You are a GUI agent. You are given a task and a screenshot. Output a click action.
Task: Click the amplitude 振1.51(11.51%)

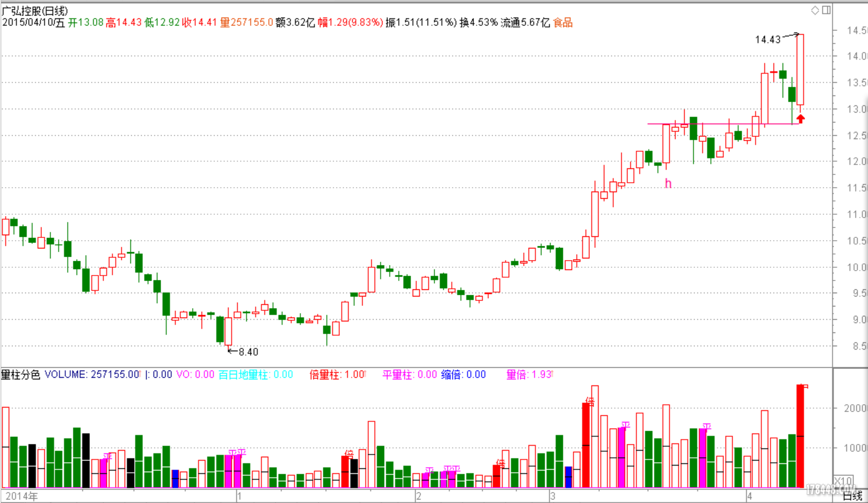[x=422, y=23]
